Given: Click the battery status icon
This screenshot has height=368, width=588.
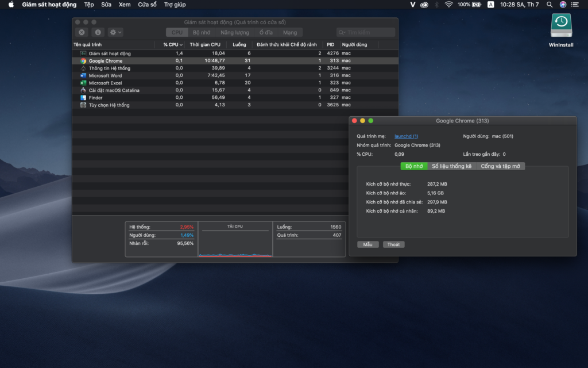Looking at the screenshot, I should (477, 5).
